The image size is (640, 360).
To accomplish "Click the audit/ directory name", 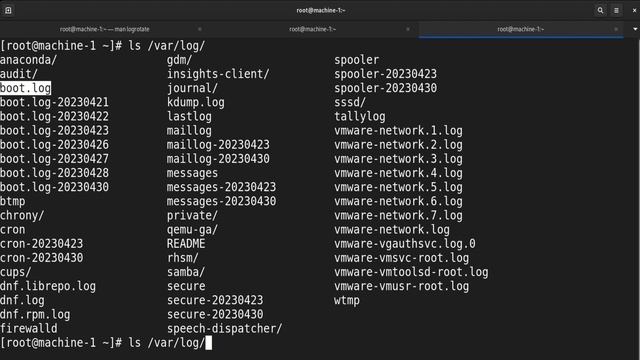I will pos(19,74).
